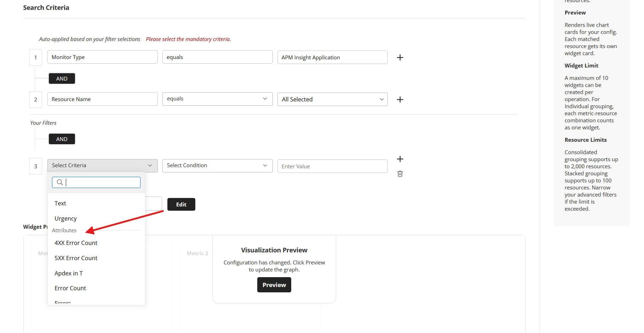Screen dimensions: 644x333
Task: Open the Resource Name equals condition dropdown
Action: (217, 99)
